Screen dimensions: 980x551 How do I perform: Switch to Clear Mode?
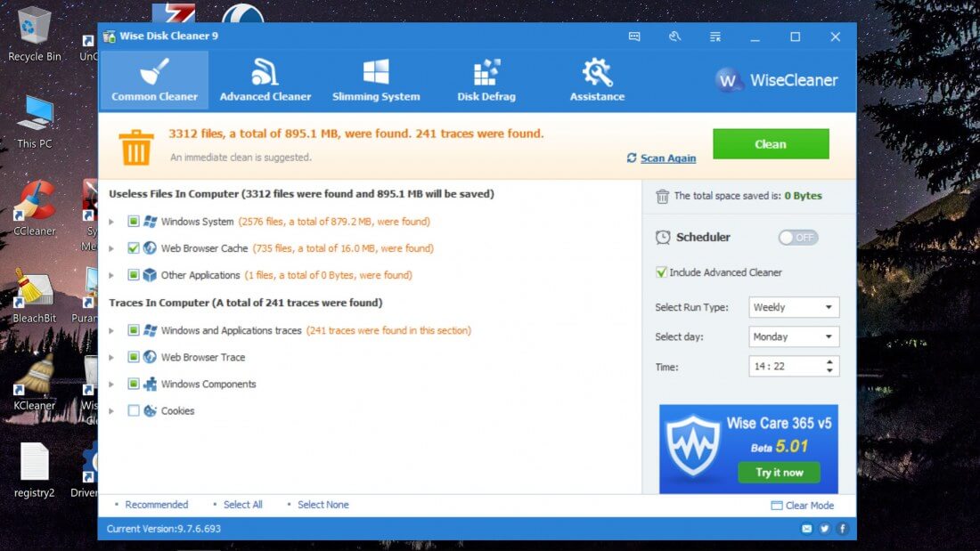click(803, 506)
